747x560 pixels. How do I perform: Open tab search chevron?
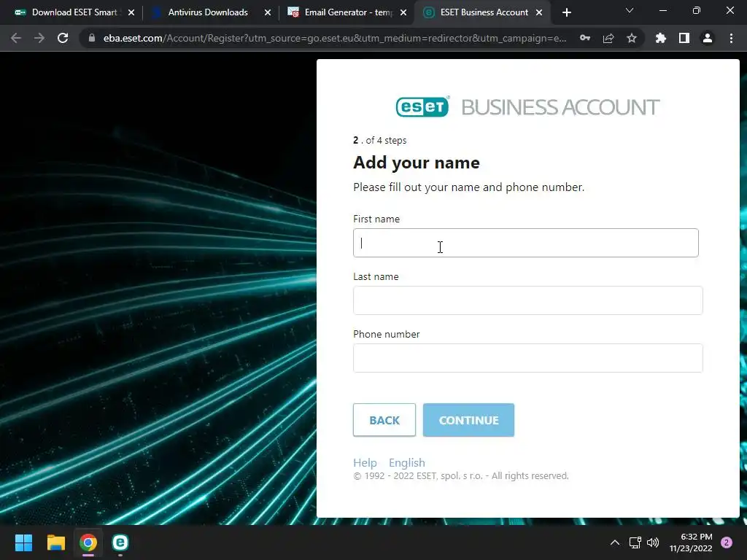click(630, 10)
